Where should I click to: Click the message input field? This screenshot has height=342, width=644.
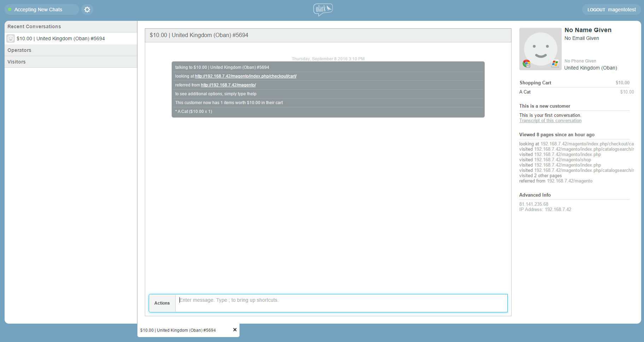(341, 303)
